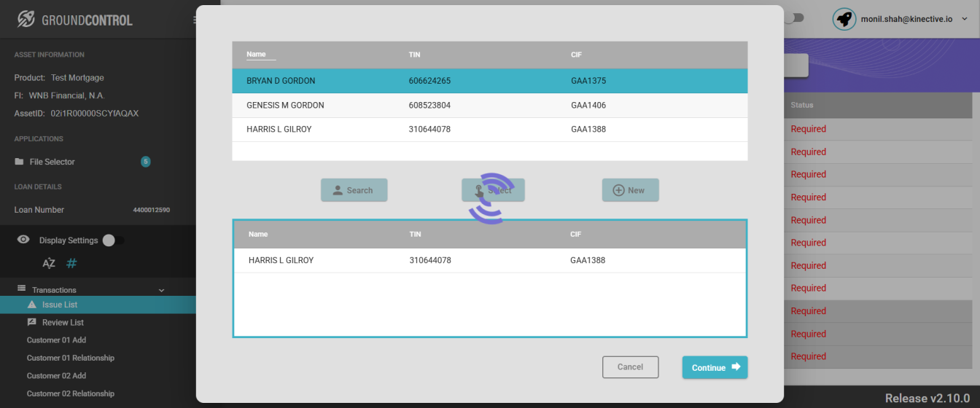This screenshot has height=408, width=980.
Task: Click TIN 310644078 in the lower table
Action: tap(430, 260)
